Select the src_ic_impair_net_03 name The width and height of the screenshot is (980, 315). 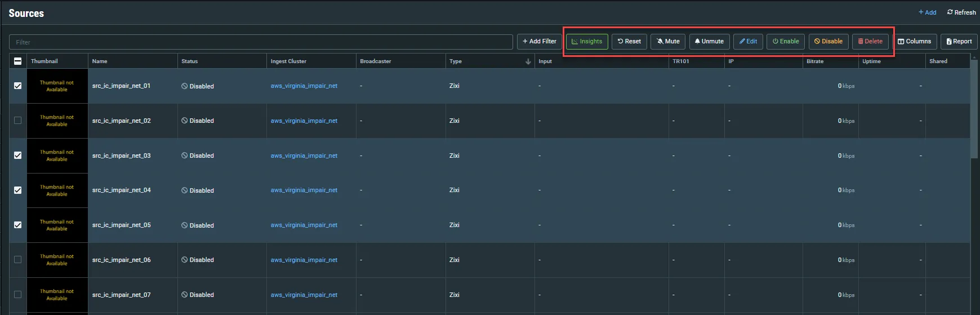pos(121,156)
